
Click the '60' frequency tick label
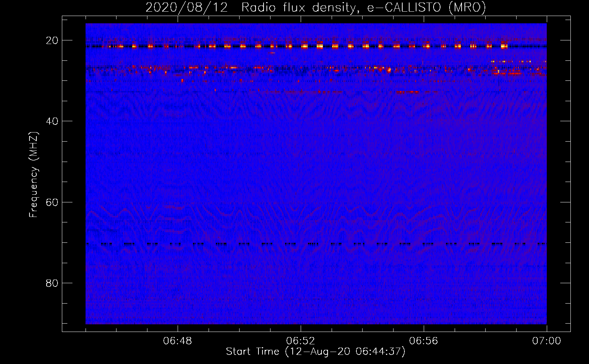point(52,202)
